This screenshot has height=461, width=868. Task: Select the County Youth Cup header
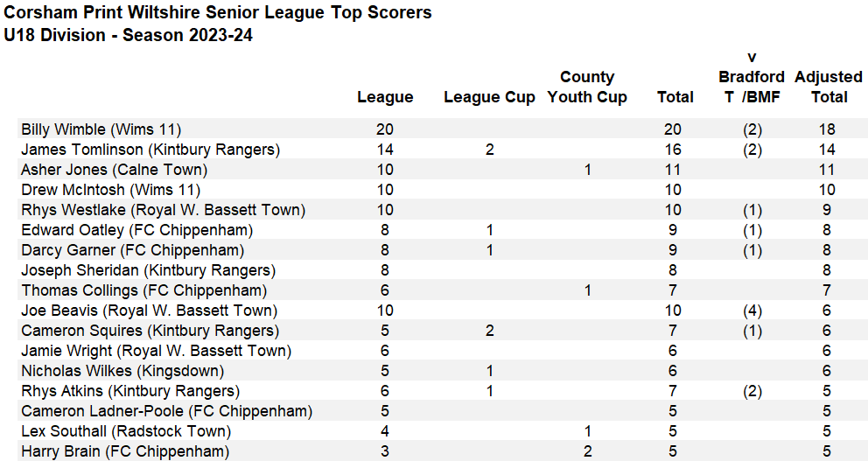tap(587, 87)
